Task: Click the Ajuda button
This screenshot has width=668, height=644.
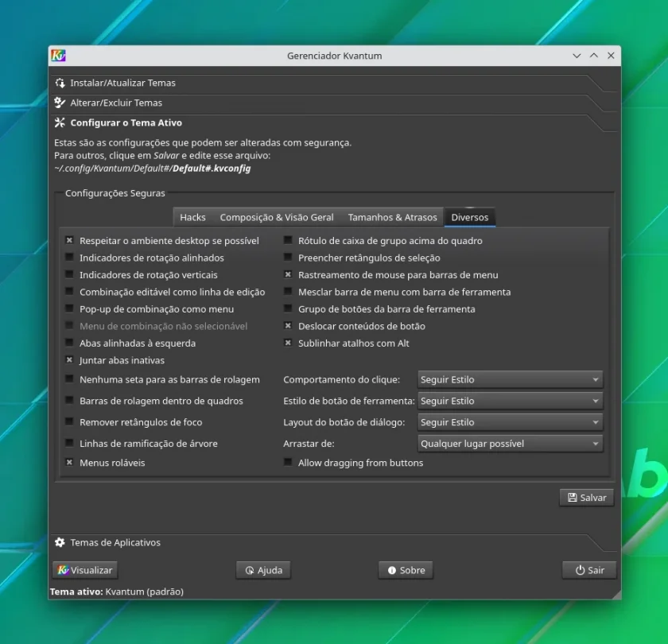Action: click(264, 570)
